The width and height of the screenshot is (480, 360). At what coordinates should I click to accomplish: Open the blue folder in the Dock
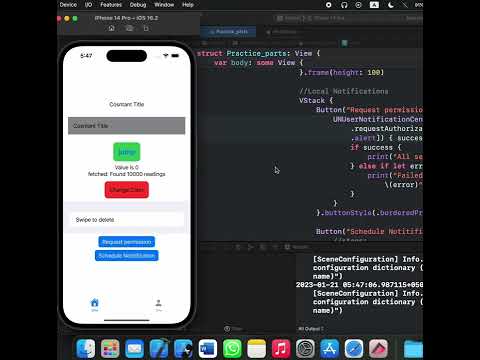[413, 349]
